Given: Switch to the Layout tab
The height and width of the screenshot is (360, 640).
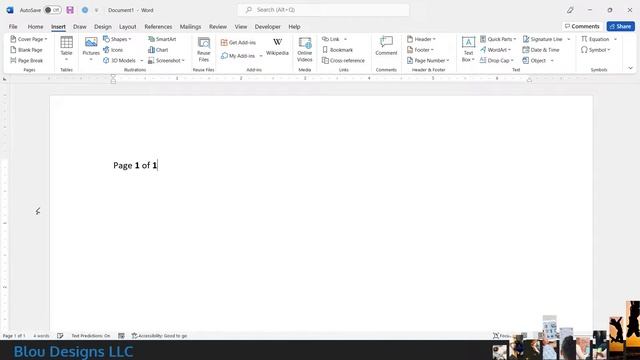Looking at the screenshot, I should [128, 27].
